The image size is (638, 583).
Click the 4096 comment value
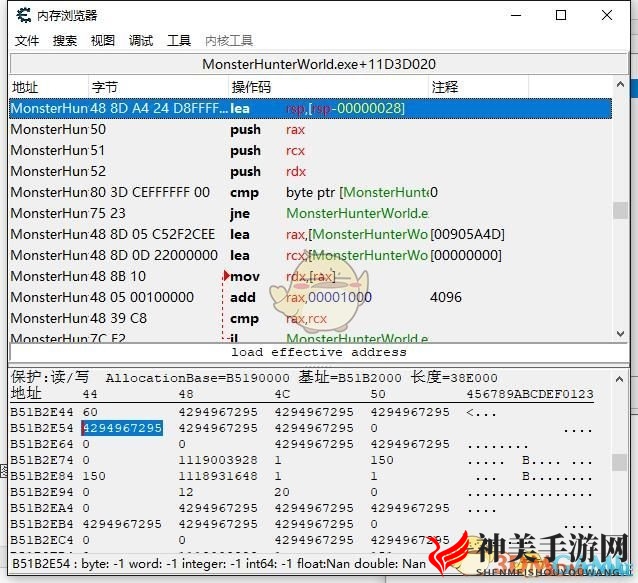[446, 297]
